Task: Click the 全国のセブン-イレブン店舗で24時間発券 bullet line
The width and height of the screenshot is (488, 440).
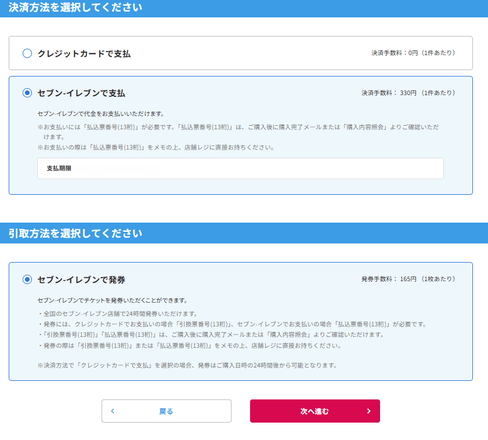Action: pos(118,314)
